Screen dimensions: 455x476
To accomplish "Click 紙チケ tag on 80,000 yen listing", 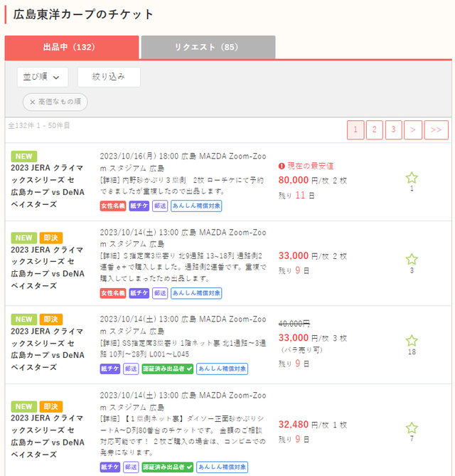I will point(139,206).
